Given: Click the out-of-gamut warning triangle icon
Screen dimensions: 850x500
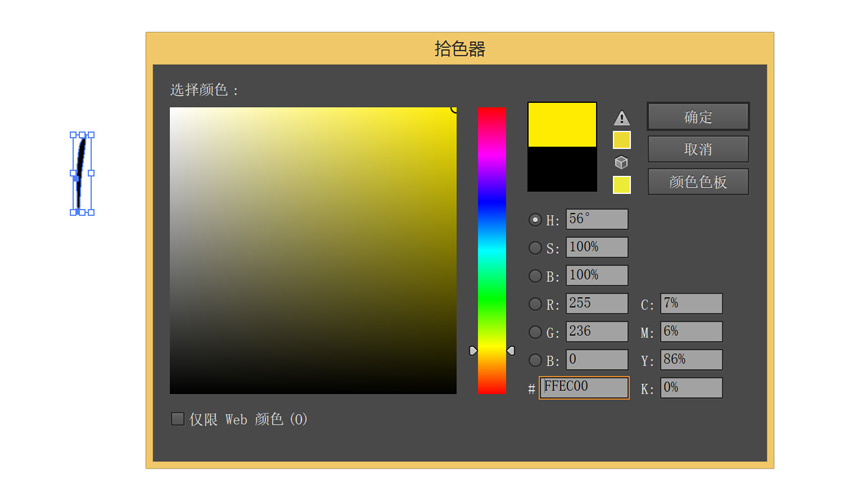Looking at the screenshot, I should 621,118.
